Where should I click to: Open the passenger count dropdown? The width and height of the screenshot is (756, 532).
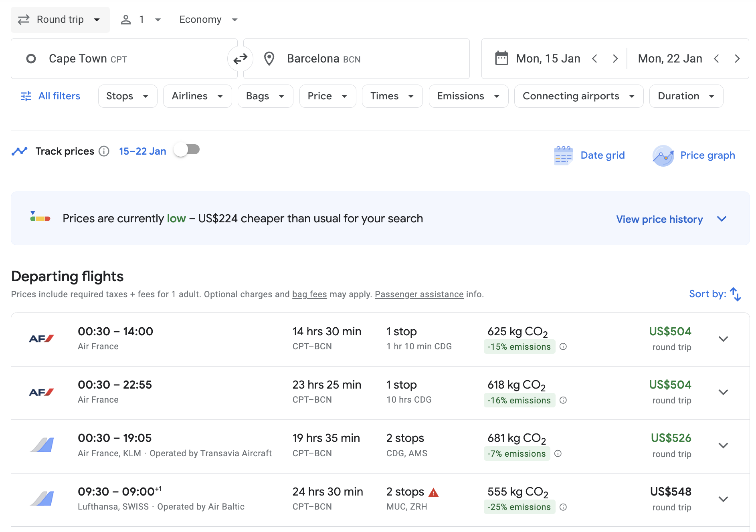pyautogui.click(x=141, y=20)
